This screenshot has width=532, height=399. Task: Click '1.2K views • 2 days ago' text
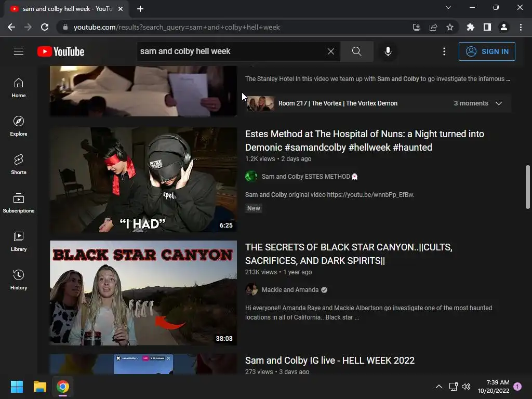pyautogui.click(x=278, y=159)
